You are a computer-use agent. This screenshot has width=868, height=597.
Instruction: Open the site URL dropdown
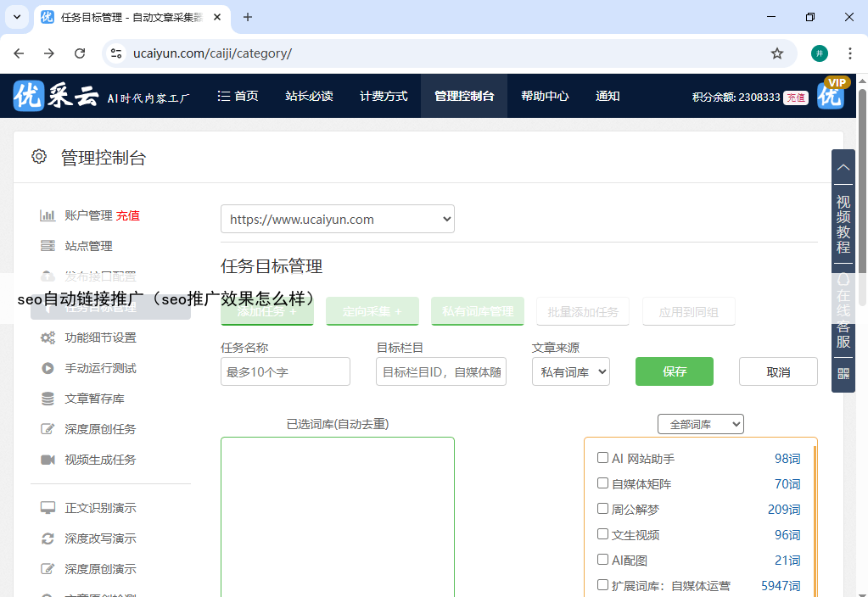(338, 219)
